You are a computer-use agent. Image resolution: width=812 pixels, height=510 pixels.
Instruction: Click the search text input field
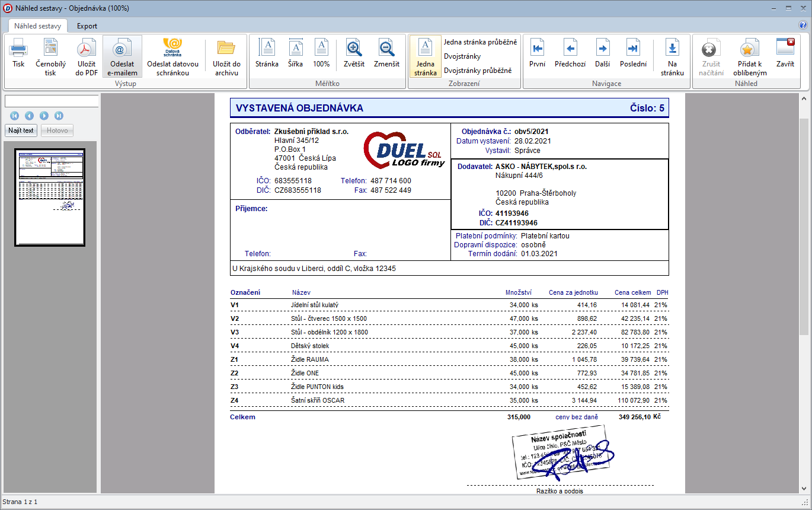coord(52,101)
